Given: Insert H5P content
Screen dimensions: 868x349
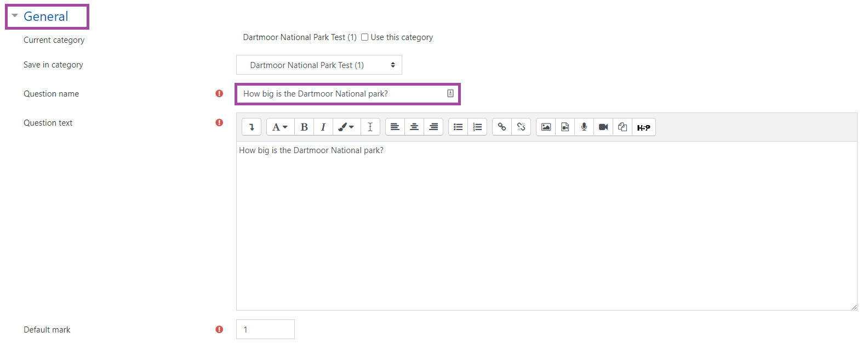Looking at the screenshot, I should (x=643, y=127).
